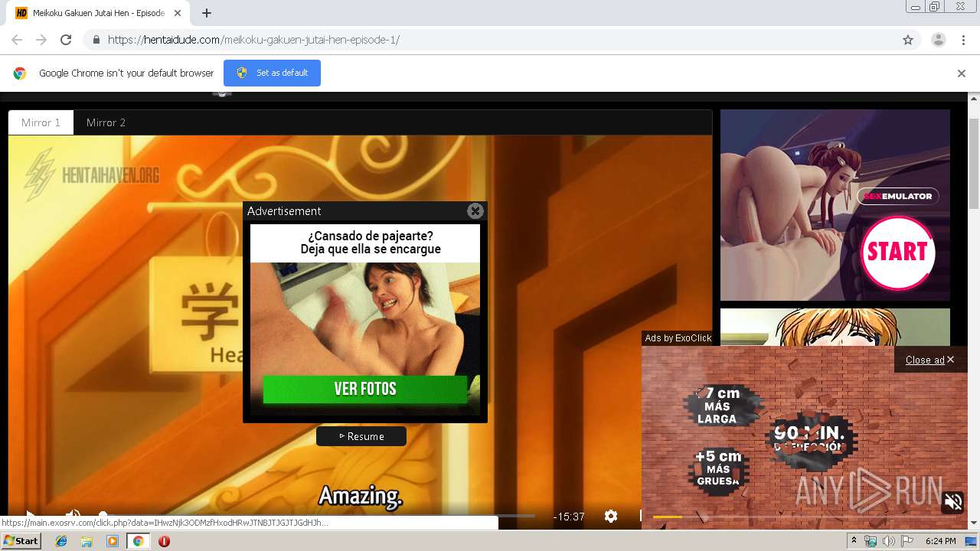Open the network tray icon
This screenshot has width=980, height=551.
click(871, 541)
